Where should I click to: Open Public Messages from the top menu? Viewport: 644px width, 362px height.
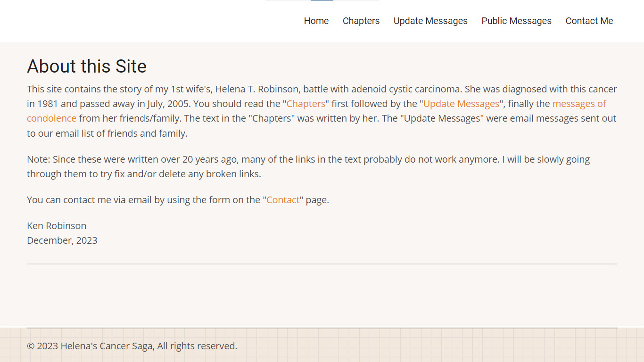(516, 21)
